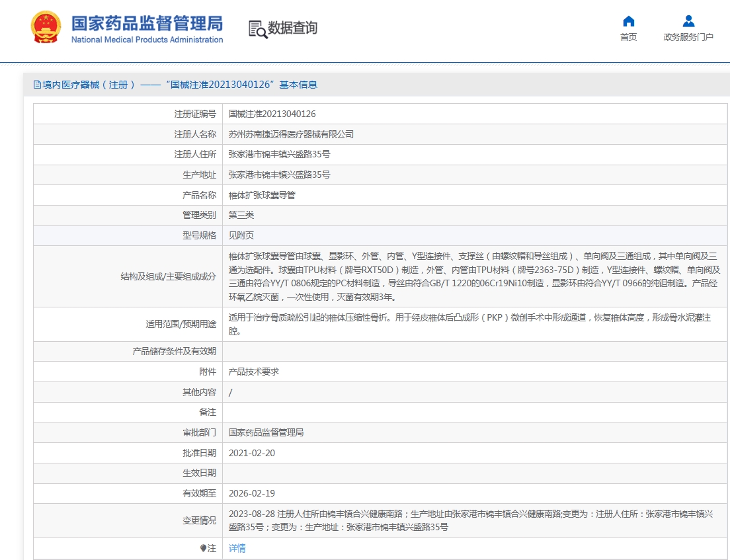Click approval date 2021-02-20

[x=252, y=454]
